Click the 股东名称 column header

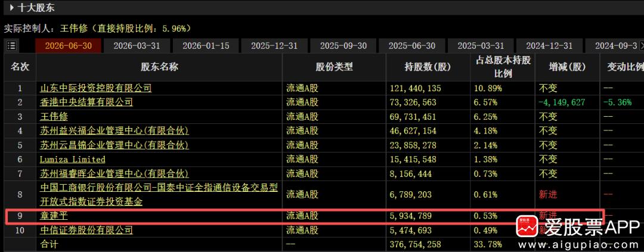pos(159,67)
